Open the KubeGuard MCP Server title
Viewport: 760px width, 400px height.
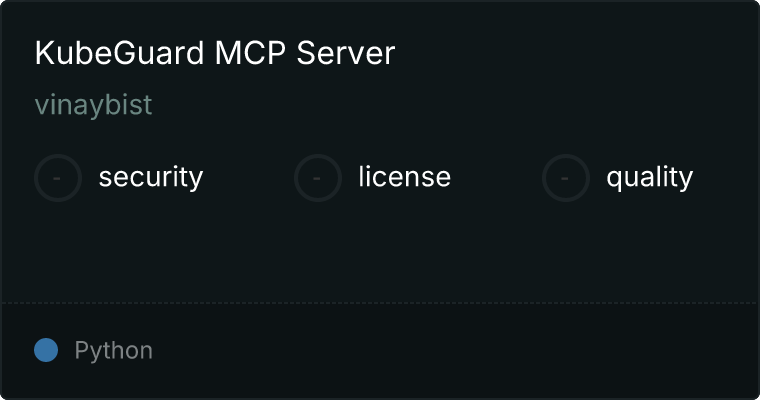(215, 53)
